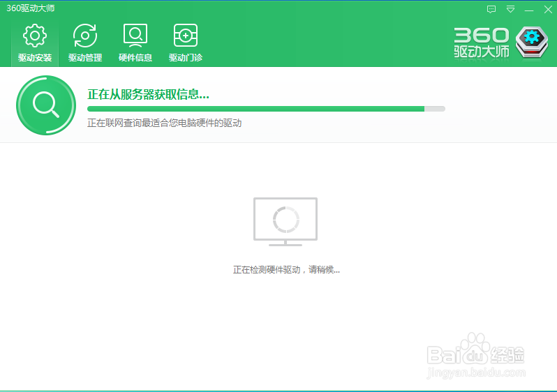Close the 360驱动大师 window
This screenshot has width=557, height=392.
point(548,10)
